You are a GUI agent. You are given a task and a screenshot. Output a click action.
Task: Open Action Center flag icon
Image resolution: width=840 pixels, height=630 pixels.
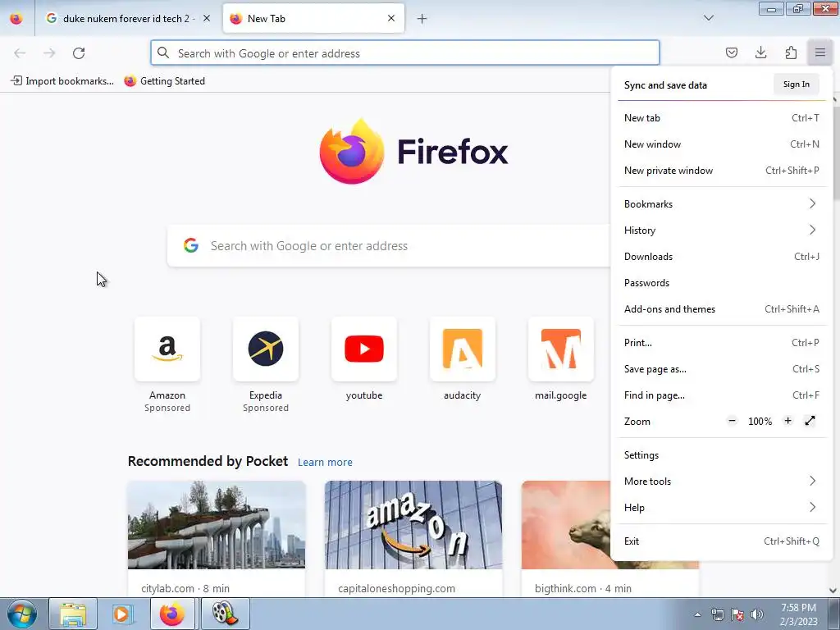tap(737, 614)
